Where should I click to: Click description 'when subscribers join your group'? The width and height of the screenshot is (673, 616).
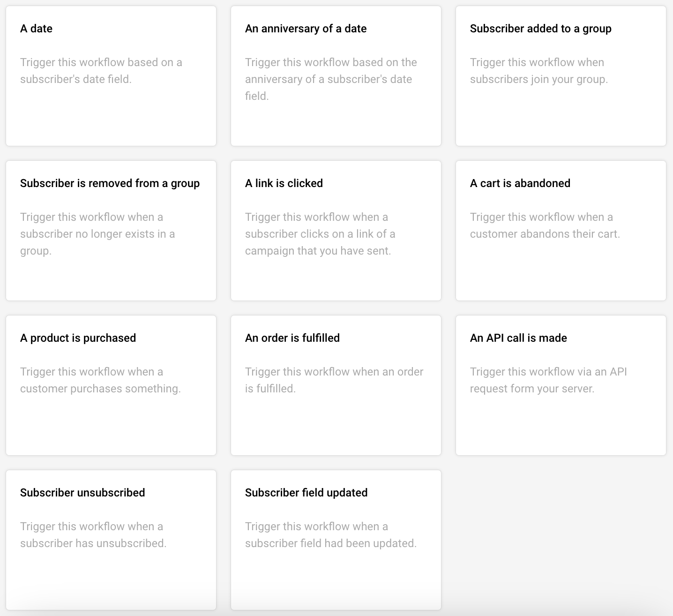tap(538, 71)
